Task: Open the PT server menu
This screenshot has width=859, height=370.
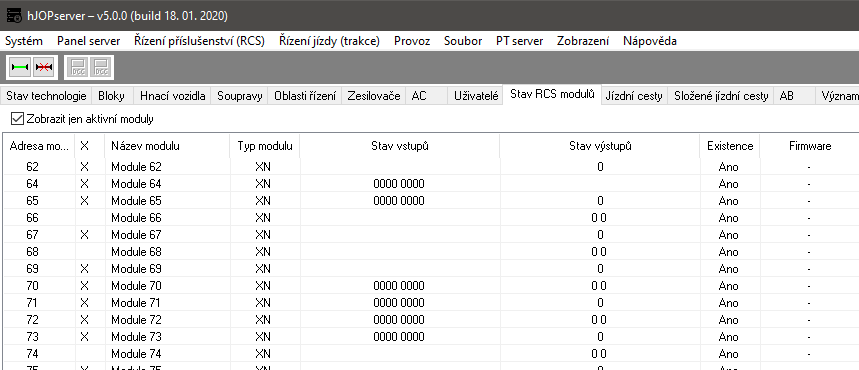Action: pyautogui.click(x=519, y=41)
